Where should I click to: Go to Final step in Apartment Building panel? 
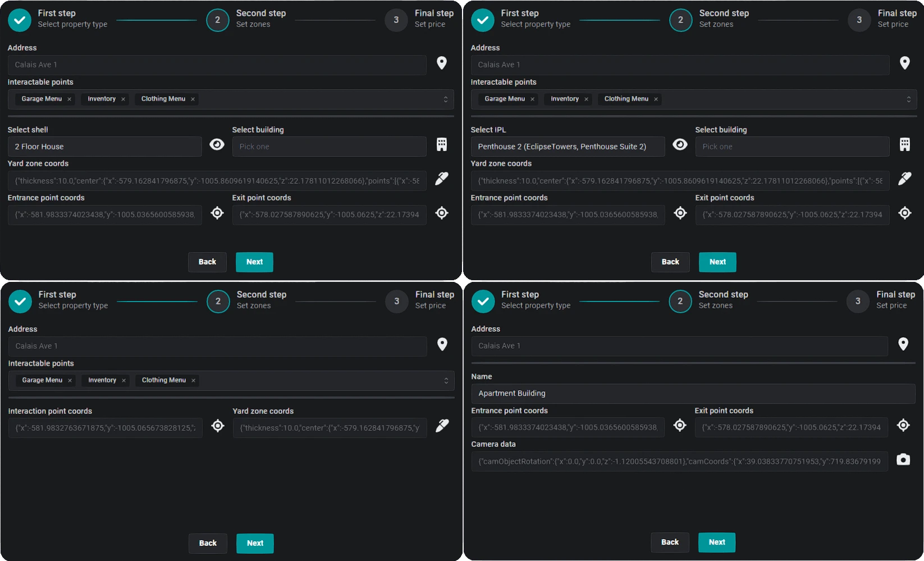(858, 301)
